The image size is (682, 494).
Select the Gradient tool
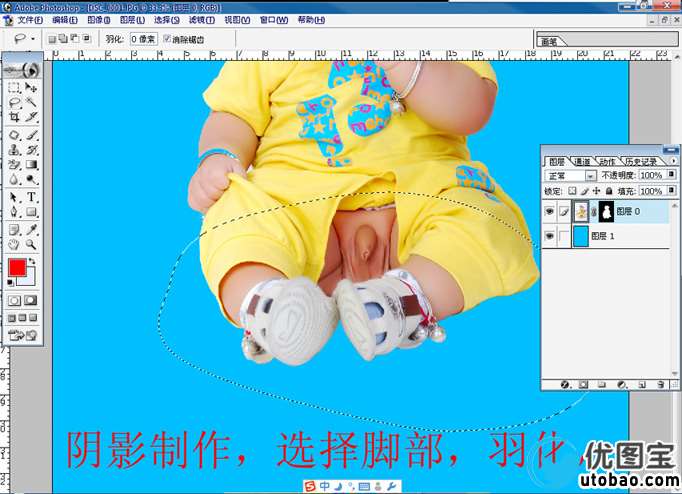(31, 164)
